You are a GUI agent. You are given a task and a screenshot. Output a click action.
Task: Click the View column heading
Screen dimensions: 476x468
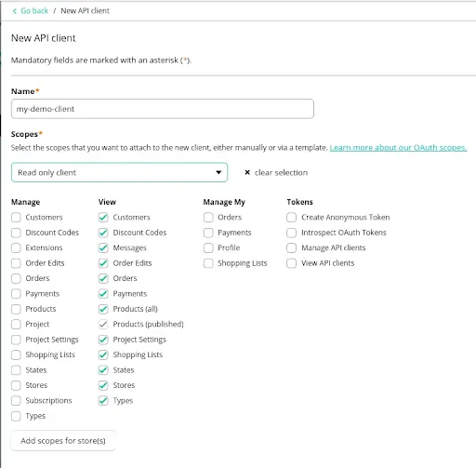107,202
